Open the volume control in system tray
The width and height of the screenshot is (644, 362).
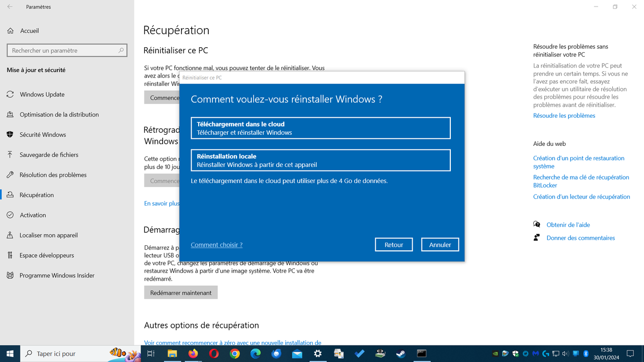coord(565,353)
